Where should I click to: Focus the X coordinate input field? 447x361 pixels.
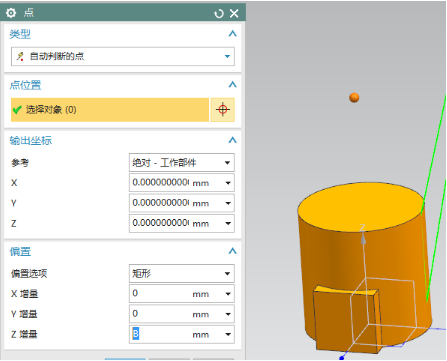coord(160,183)
